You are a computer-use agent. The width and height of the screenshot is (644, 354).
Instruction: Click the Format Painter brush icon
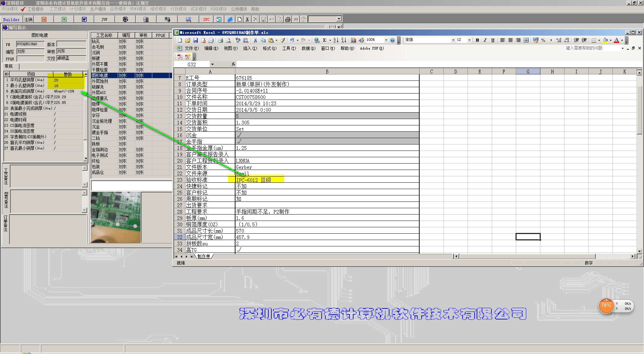point(283,40)
